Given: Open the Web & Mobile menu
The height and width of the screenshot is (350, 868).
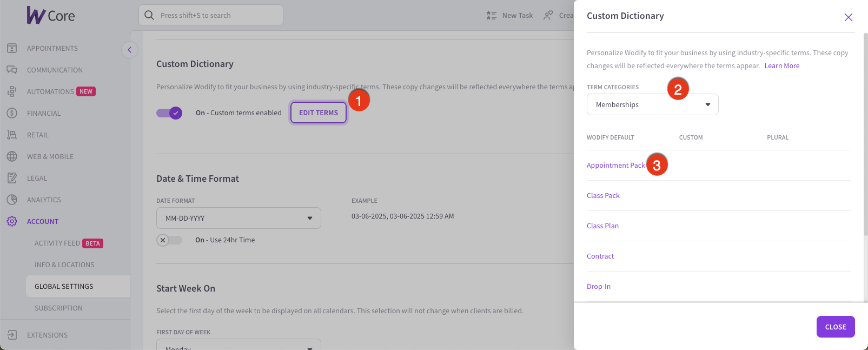Looking at the screenshot, I should click(x=50, y=156).
